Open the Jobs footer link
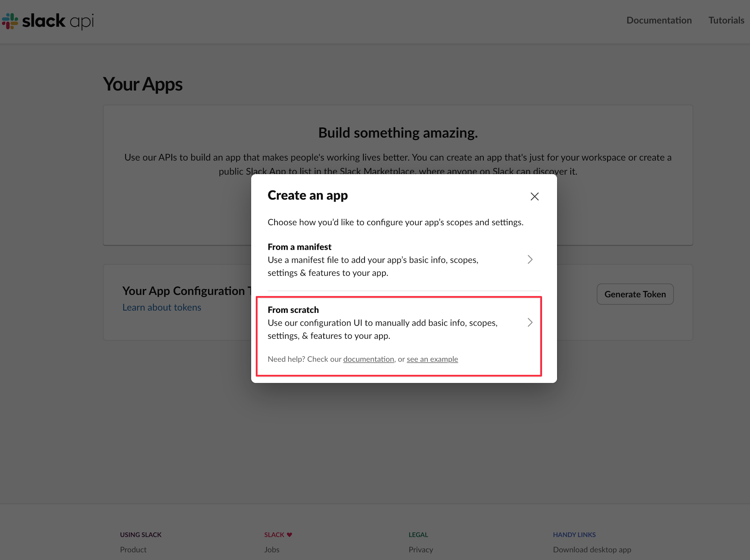Image resolution: width=750 pixels, height=560 pixels. [271, 549]
